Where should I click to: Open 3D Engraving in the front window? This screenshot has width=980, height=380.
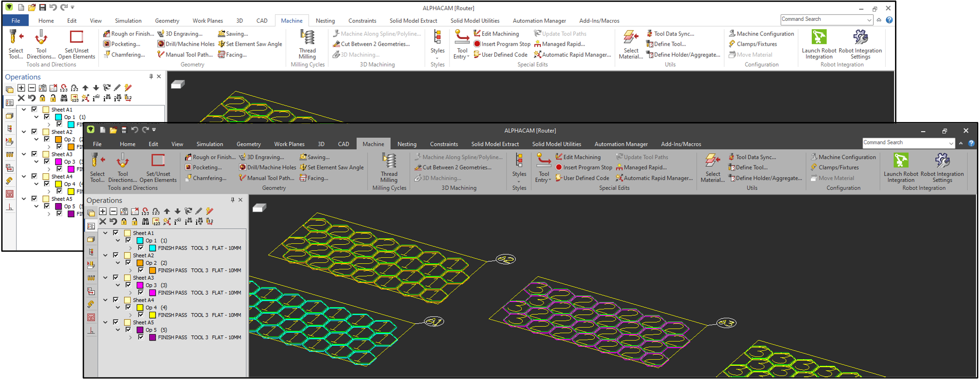pos(262,157)
